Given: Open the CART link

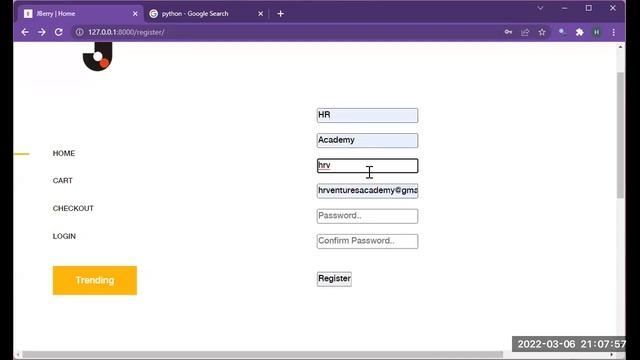Looking at the screenshot, I should coord(62,181).
